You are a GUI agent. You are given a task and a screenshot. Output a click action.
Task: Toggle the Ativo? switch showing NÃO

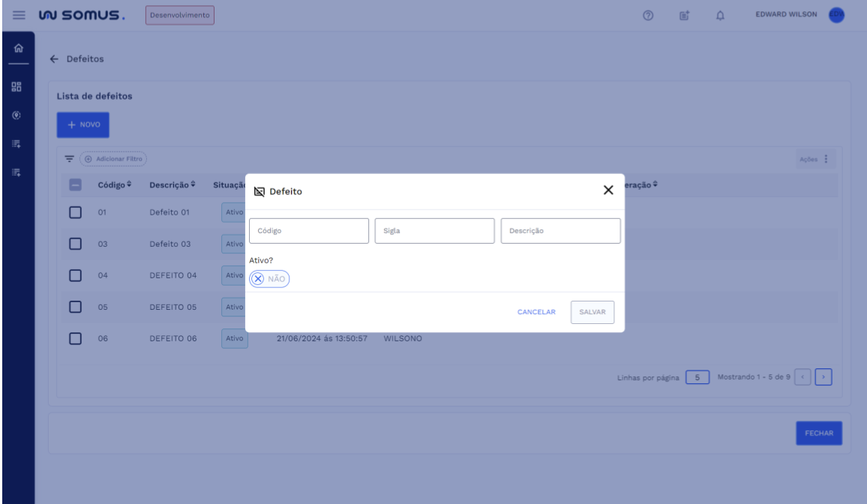tap(268, 279)
